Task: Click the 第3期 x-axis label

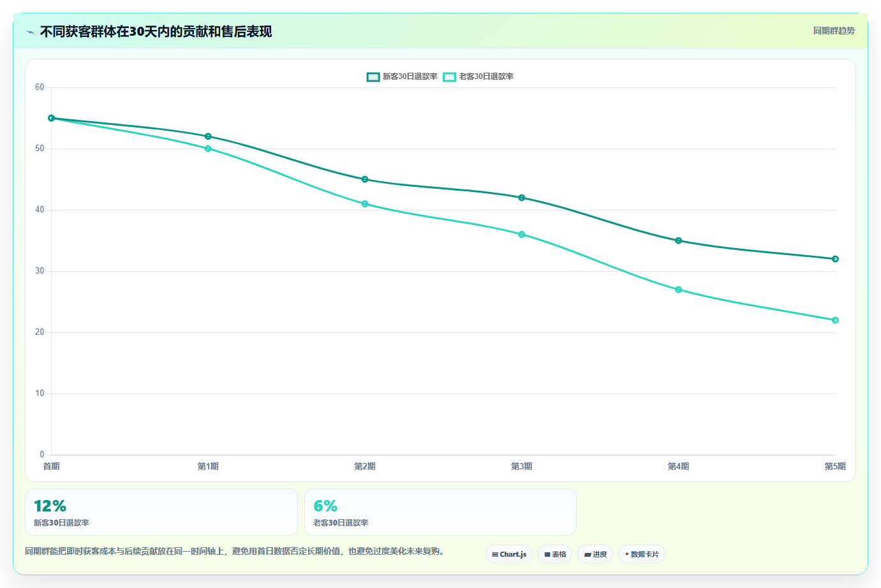Action: click(522, 466)
